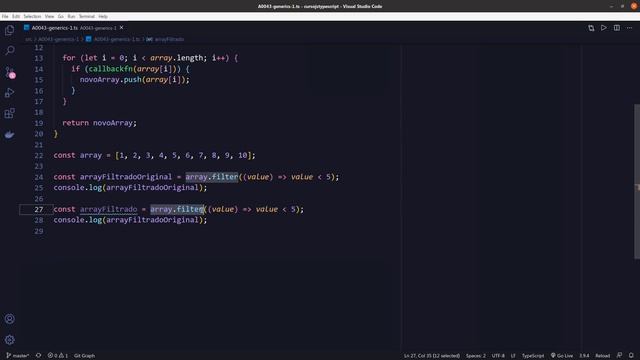The height and width of the screenshot is (360, 640).
Task: Click 'return novoArray;' on line 19
Action: point(99,123)
